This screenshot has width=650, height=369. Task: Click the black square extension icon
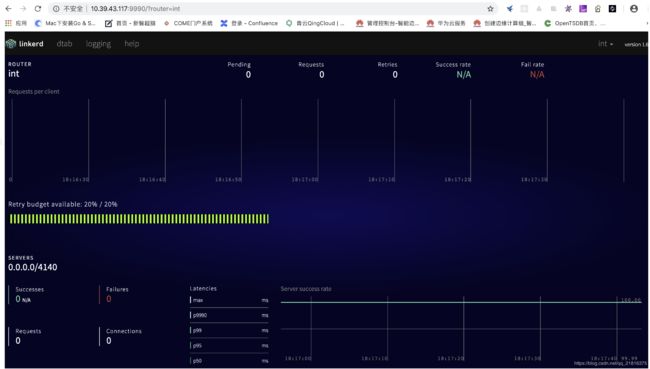point(612,9)
